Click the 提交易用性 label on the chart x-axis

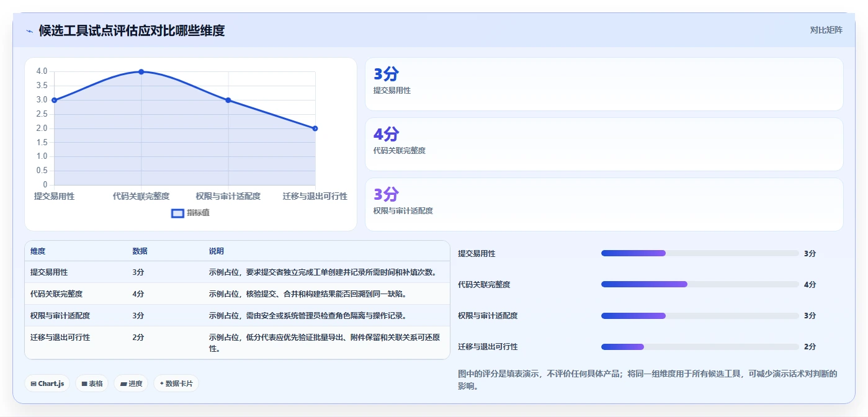[54, 196]
